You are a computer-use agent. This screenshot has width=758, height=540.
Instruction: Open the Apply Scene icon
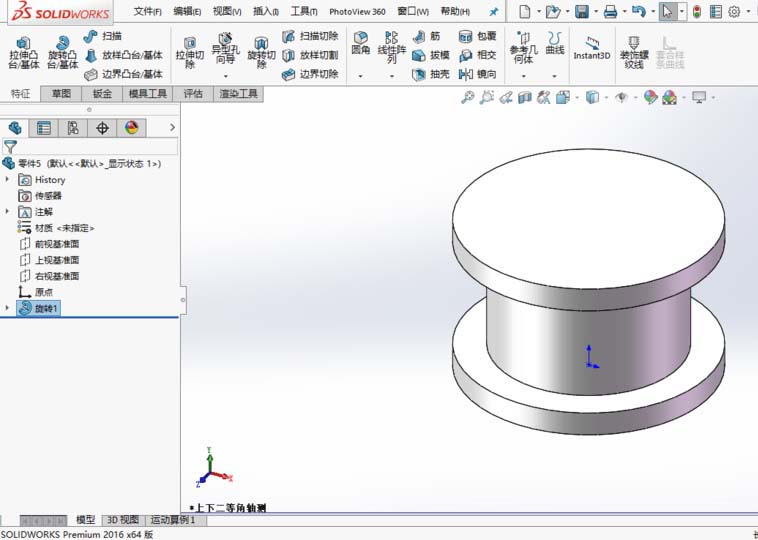pos(670,98)
